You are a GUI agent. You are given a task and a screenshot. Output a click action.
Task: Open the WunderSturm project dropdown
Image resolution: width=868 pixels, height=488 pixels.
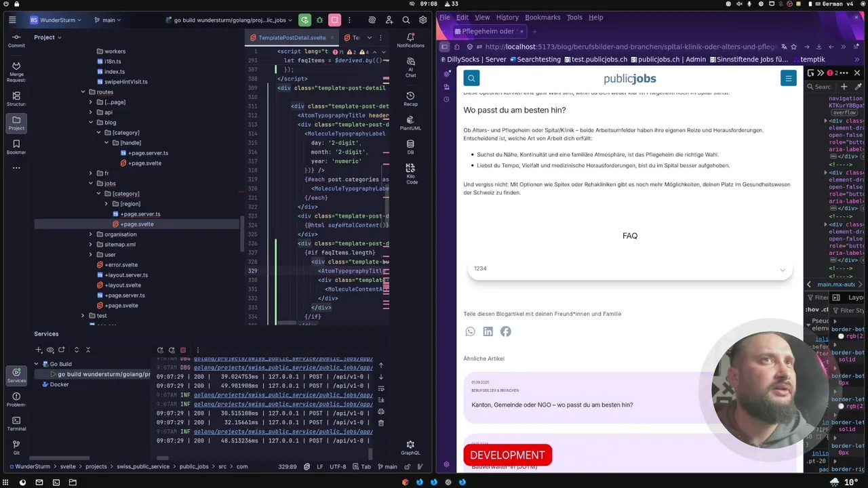point(56,20)
